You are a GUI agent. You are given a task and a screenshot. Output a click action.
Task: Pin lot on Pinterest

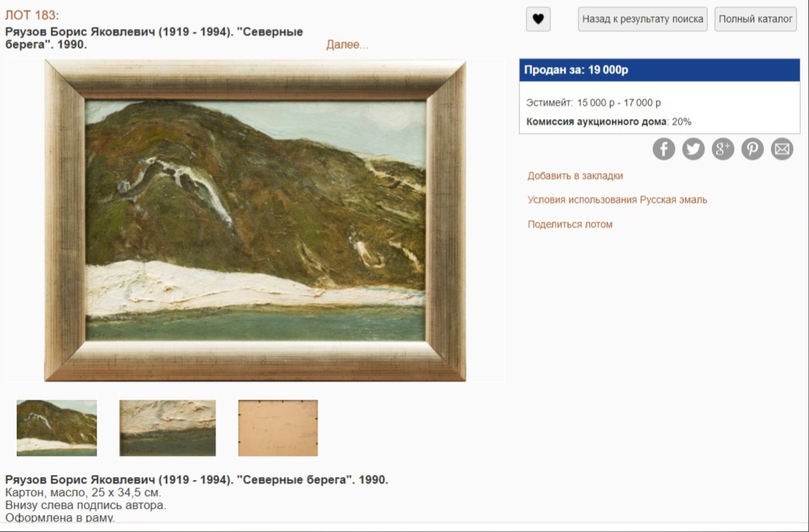tap(752, 149)
